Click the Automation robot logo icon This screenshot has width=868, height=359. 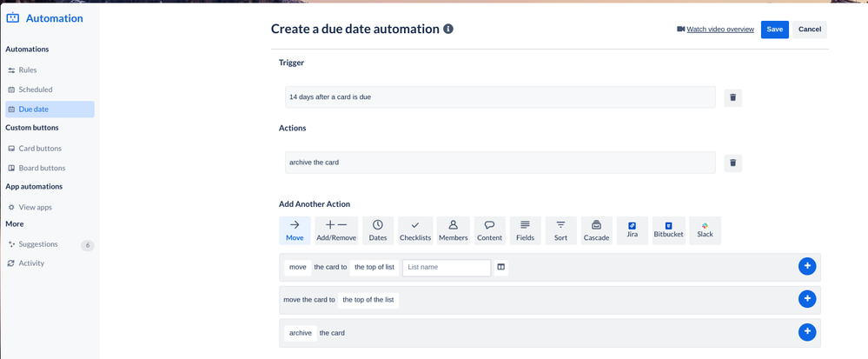pyautogui.click(x=13, y=17)
